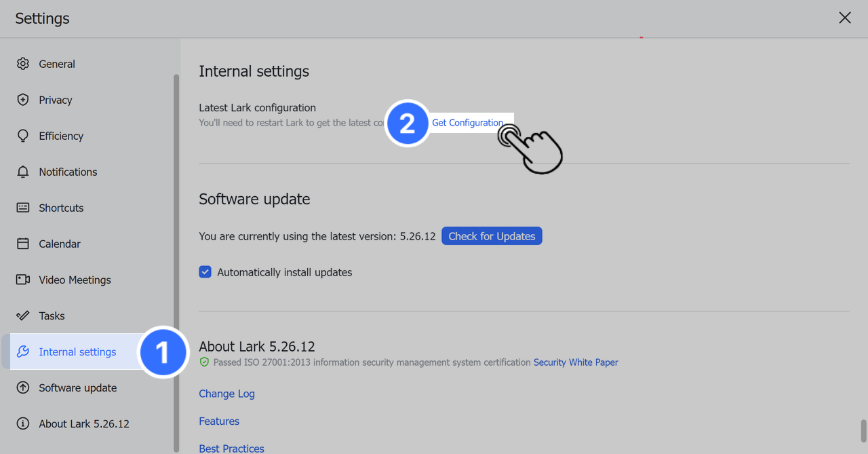Click the Video Meetings camera icon
This screenshot has width=868, height=454.
23,280
